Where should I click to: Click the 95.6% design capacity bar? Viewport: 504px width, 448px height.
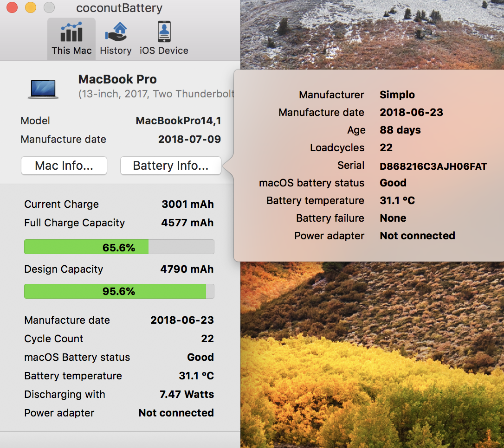(119, 291)
